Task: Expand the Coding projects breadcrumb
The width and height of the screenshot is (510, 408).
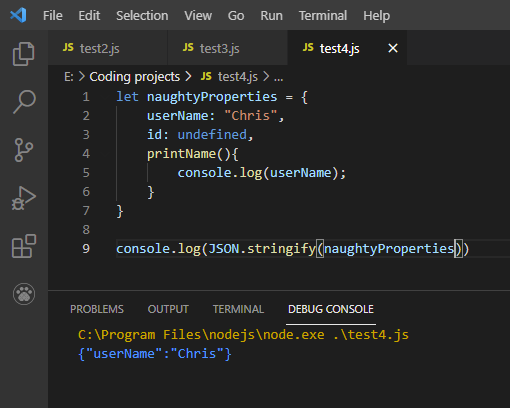Action: 135,77
